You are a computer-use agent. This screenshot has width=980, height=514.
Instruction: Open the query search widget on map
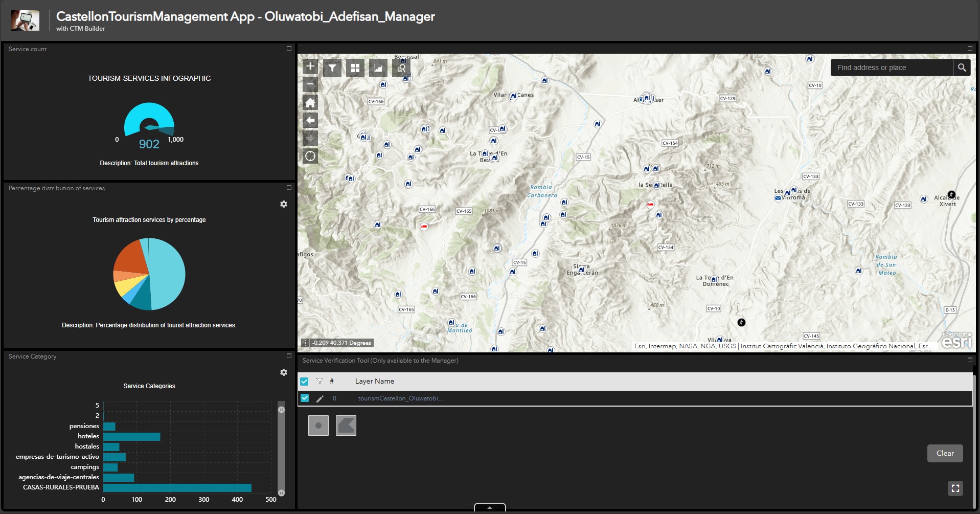tap(401, 68)
